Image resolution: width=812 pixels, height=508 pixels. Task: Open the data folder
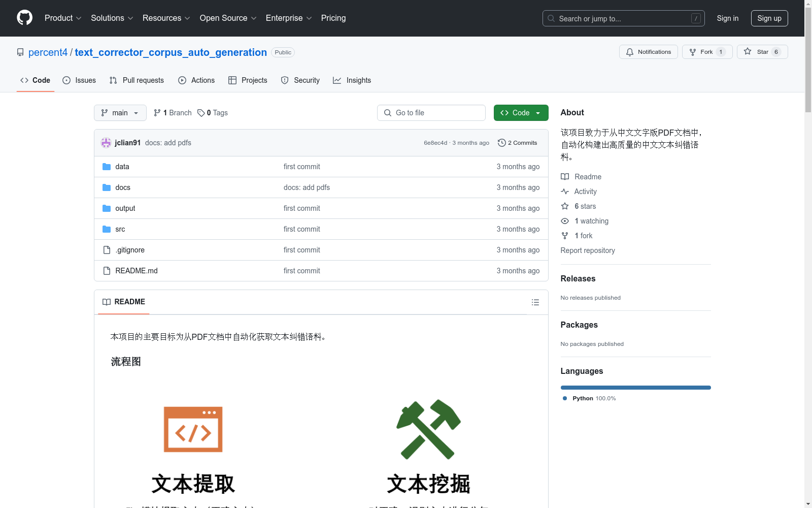pos(122,167)
